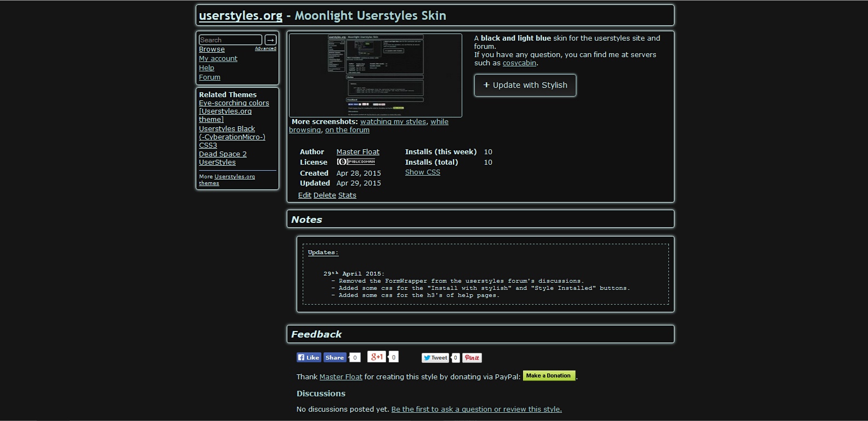The image size is (868, 421).
Task: Focus the Search input field
Action: click(x=230, y=40)
